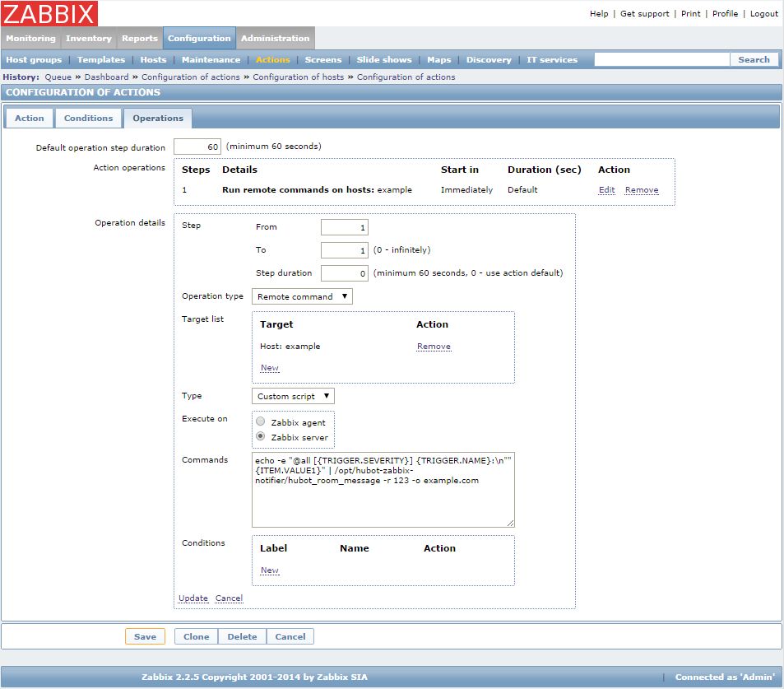Go to Maintenance submenu
This screenshot has height=689, width=784.
pyautogui.click(x=211, y=59)
